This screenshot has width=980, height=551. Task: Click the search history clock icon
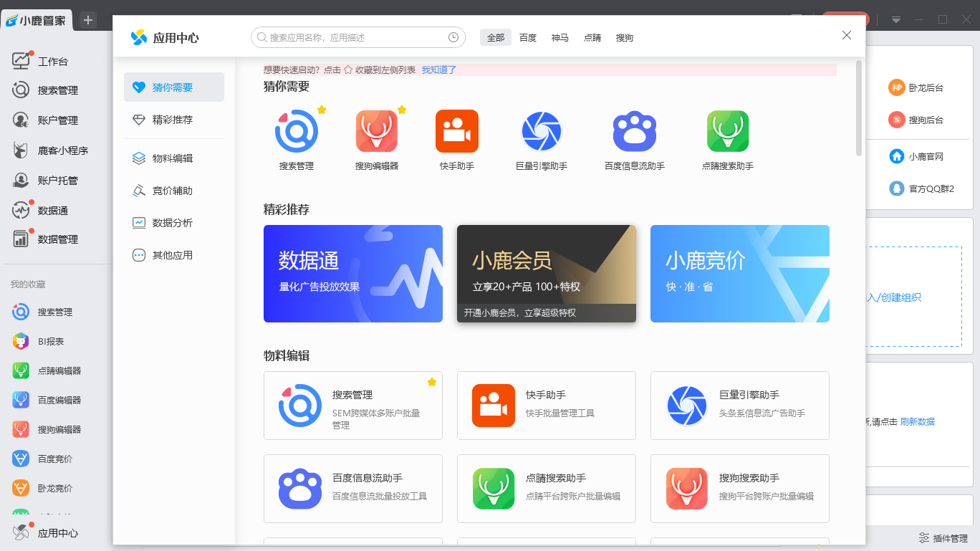coord(453,37)
